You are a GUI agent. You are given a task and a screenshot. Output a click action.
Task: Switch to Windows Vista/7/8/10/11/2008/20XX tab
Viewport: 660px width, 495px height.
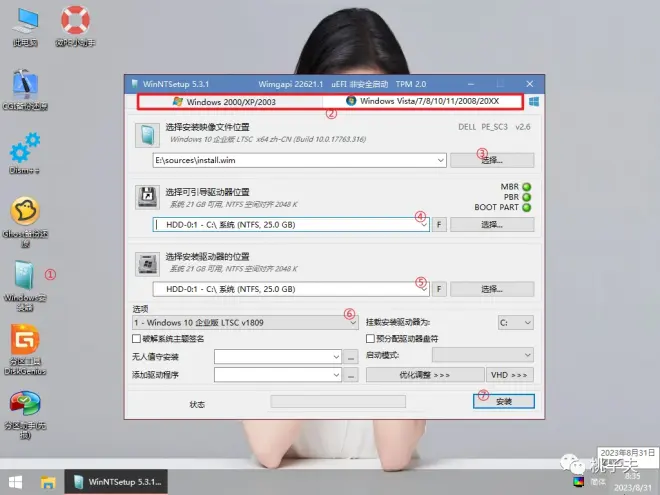(423, 101)
